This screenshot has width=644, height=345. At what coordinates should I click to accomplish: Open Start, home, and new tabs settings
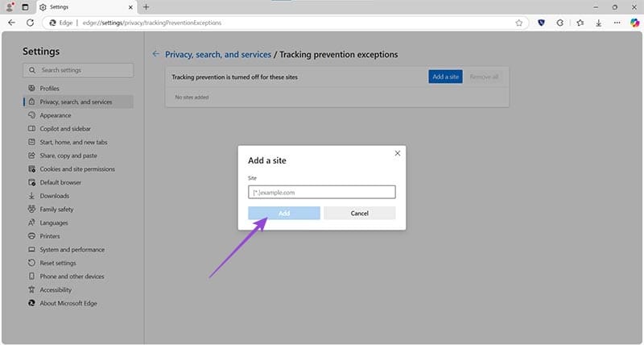click(73, 143)
